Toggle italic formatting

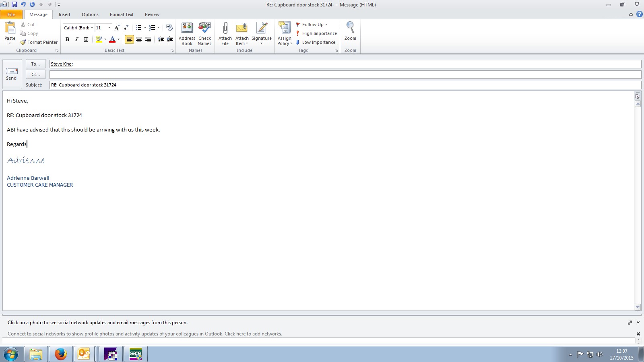(x=76, y=39)
